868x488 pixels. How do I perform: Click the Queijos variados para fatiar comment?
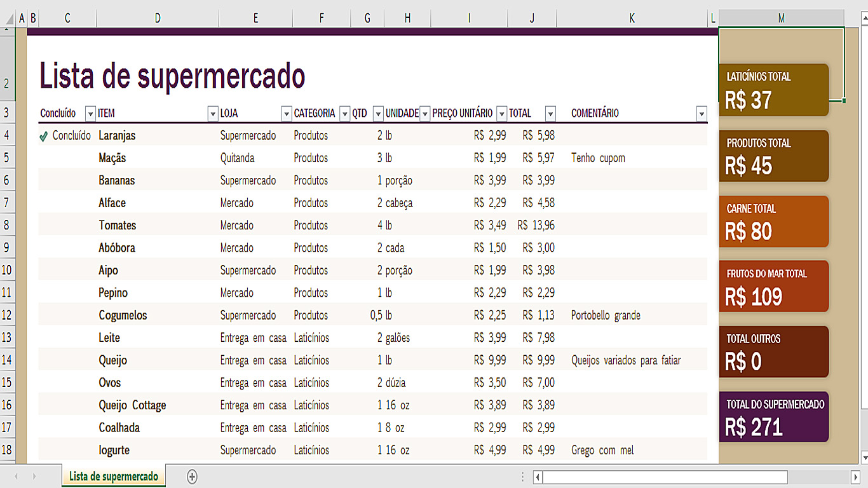(632, 360)
